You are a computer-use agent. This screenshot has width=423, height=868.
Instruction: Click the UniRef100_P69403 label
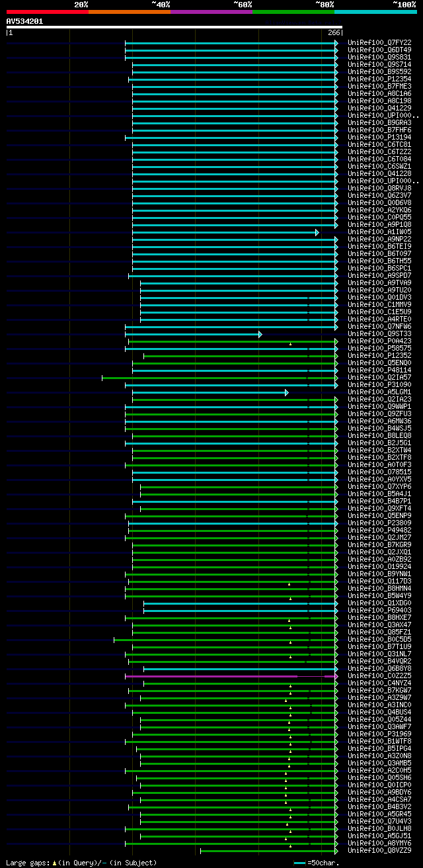pos(380,610)
